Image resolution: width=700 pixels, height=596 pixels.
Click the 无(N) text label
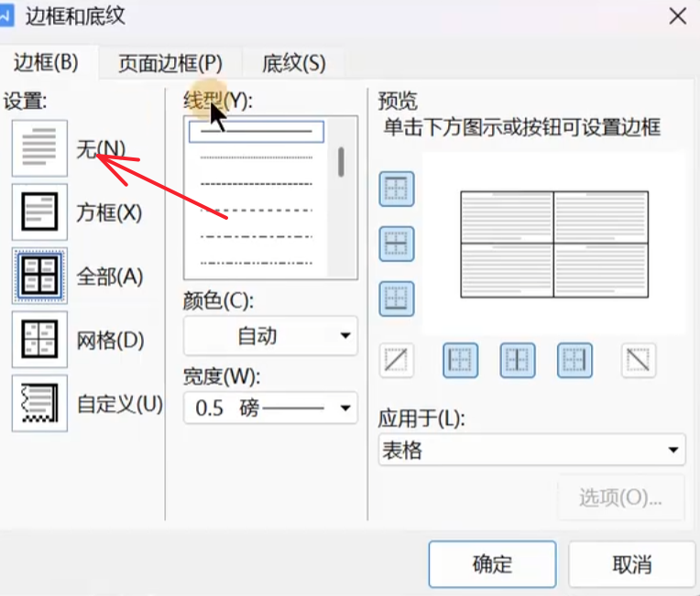(x=101, y=148)
